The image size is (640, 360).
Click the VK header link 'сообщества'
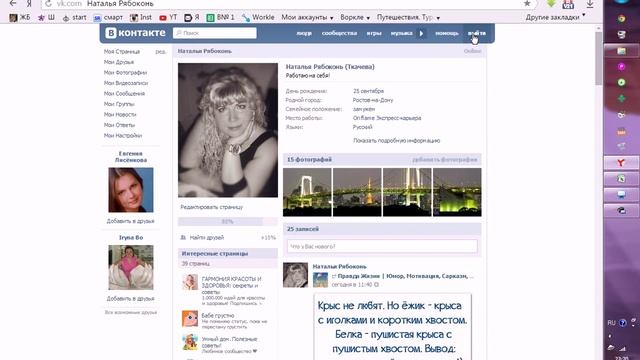[x=339, y=33]
